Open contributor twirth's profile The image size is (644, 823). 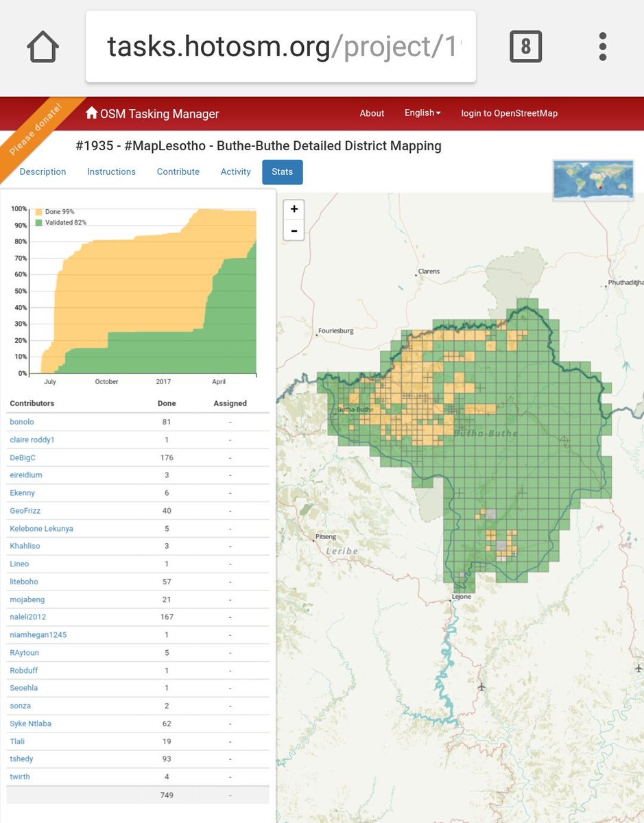(20, 777)
